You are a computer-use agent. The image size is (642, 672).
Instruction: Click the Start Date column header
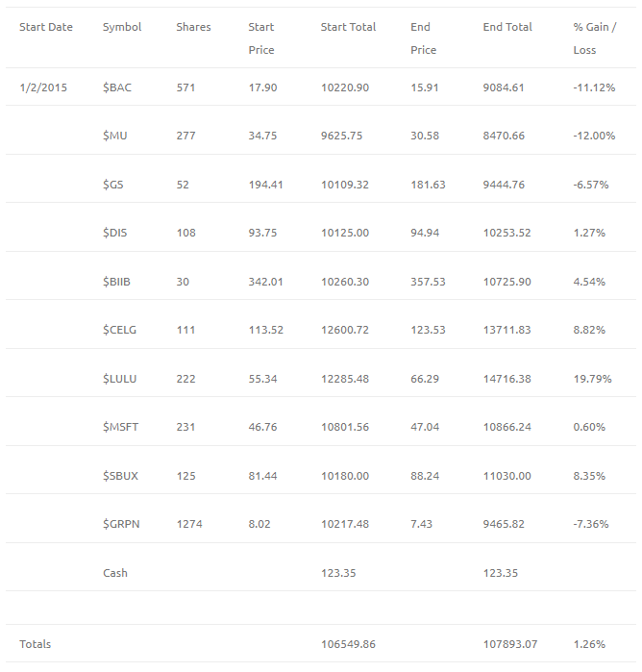(46, 27)
